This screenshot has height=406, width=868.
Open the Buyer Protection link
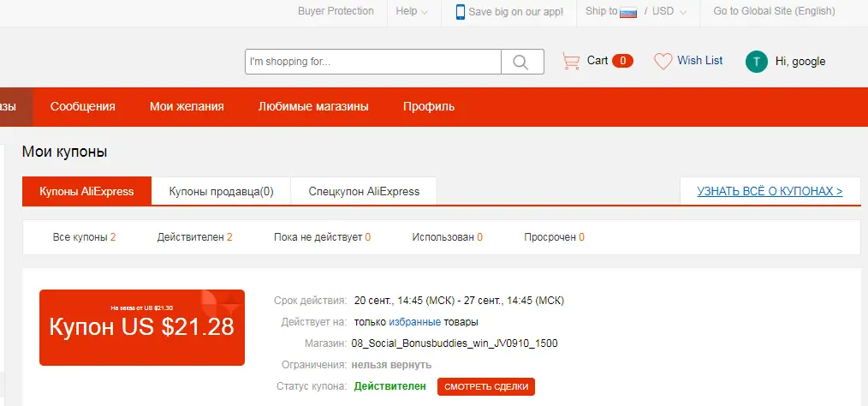pyautogui.click(x=336, y=11)
